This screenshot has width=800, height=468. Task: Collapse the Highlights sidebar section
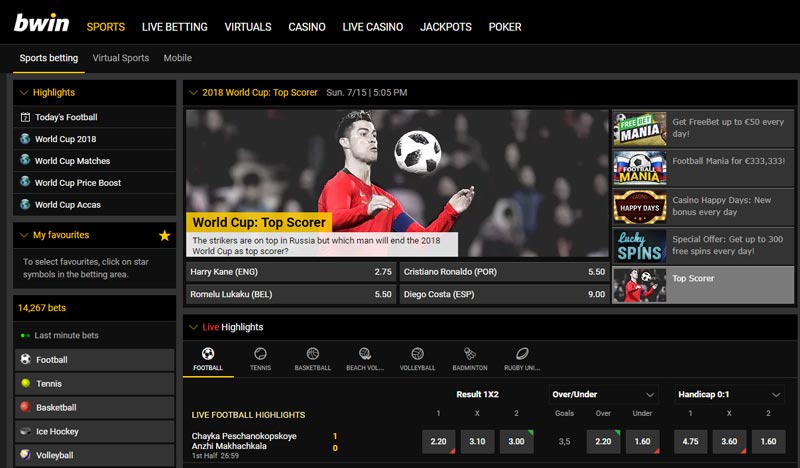[x=24, y=92]
